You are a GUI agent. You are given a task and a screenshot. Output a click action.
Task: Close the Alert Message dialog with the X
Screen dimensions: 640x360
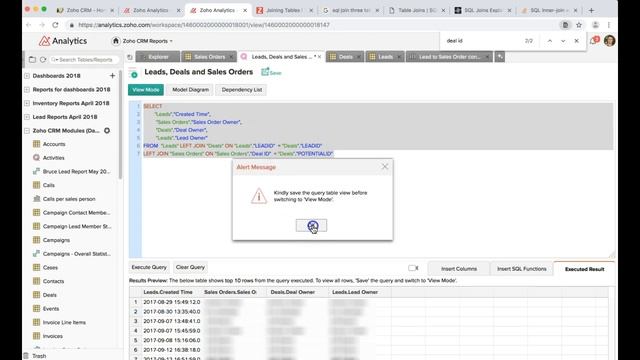click(x=384, y=167)
